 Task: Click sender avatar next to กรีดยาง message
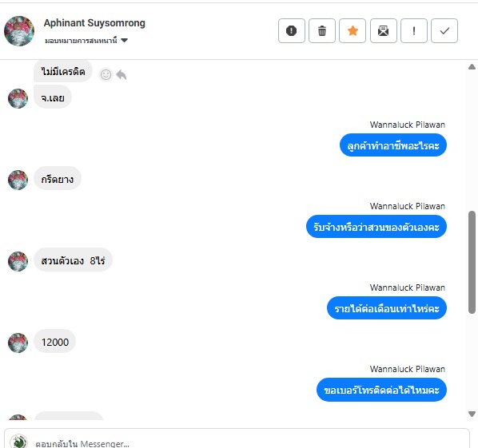point(18,180)
